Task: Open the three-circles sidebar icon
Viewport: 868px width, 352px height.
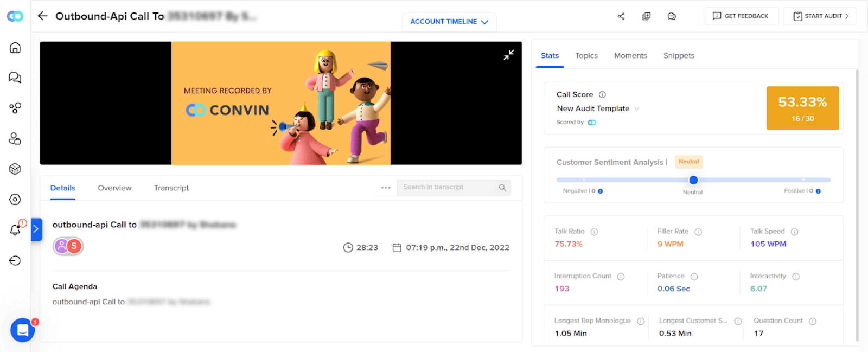Action: (x=15, y=108)
